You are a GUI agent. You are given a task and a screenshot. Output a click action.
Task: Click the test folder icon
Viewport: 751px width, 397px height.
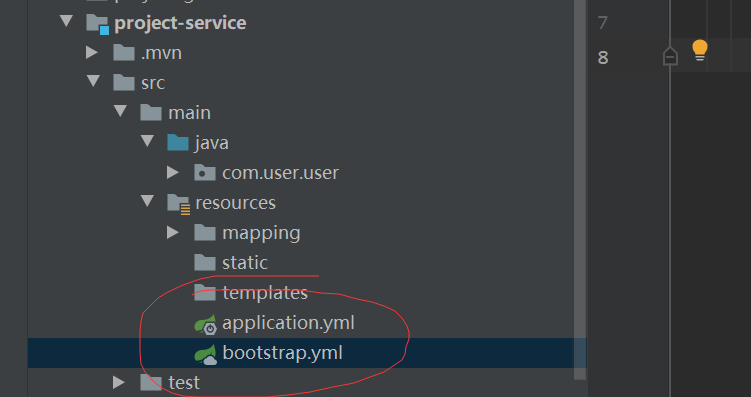coord(151,383)
